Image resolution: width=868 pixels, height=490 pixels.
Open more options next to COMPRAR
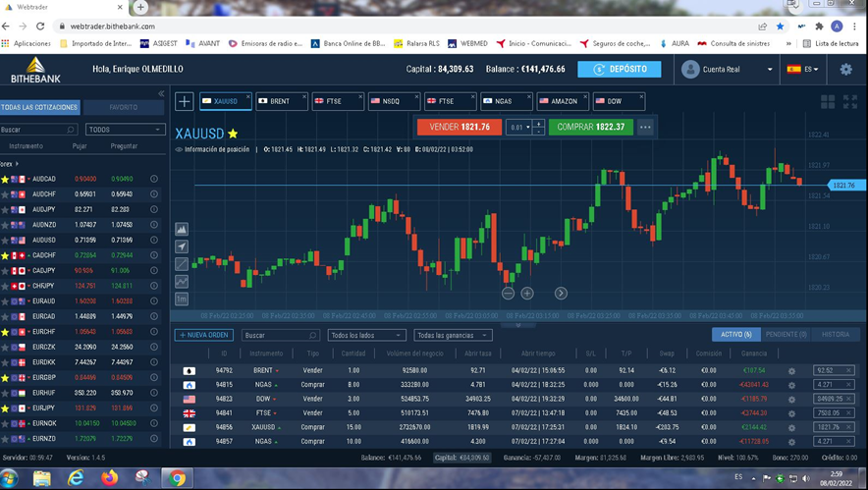[x=645, y=127]
